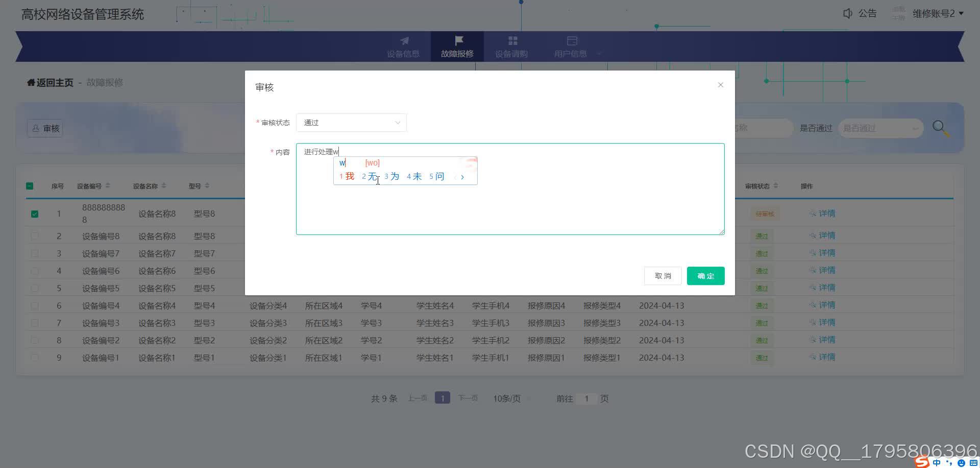This screenshot has width=980, height=468.
Task: Toggle the select-all header checkbox
Action: 30,186
